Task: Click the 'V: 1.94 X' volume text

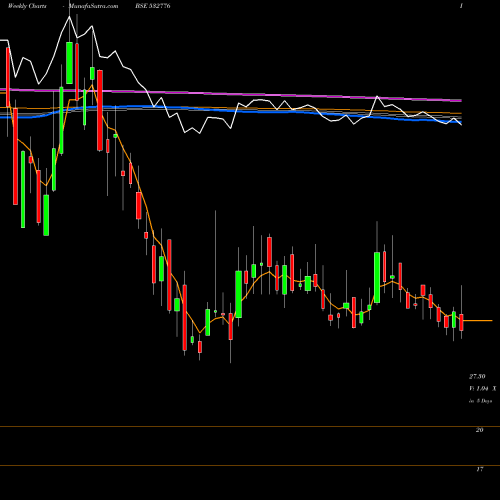Action: pos(482,388)
